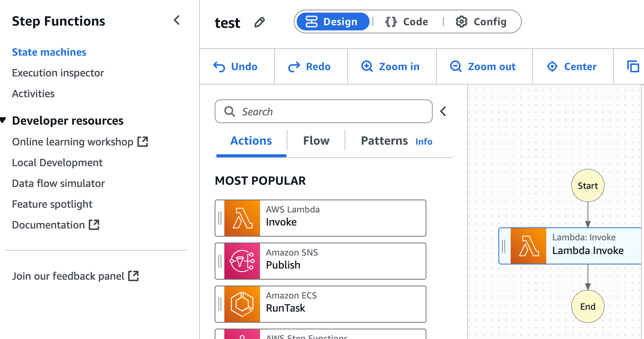Click the duplicate state icon in toolbar
This screenshot has height=339, width=644.
(x=633, y=67)
